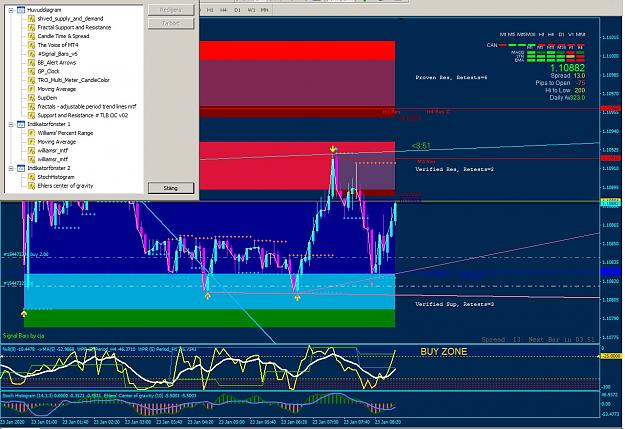Click the icon beside The Voice of MT4
The height and width of the screenshot is (429, 625).
point(31,45)
